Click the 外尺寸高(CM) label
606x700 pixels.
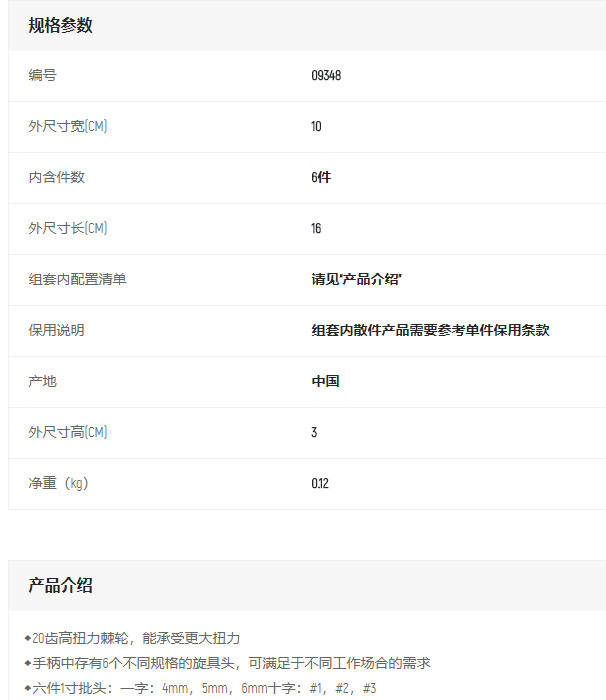[68, 433]
